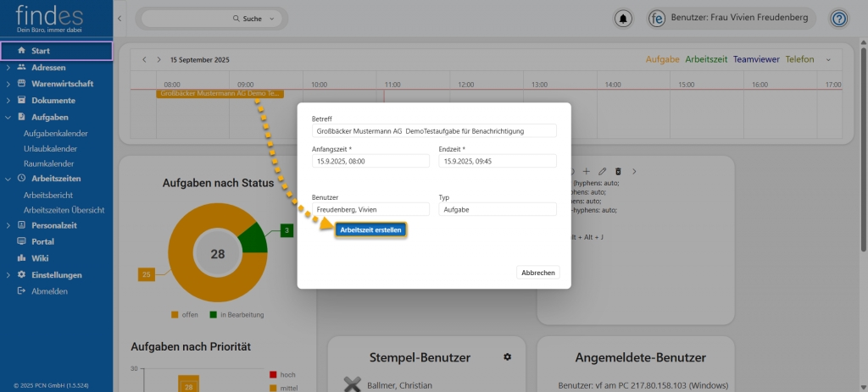Click the Wiki chart icon in sidebar
868x392 pixels.
pyautogui.click(x=21, y=258)
